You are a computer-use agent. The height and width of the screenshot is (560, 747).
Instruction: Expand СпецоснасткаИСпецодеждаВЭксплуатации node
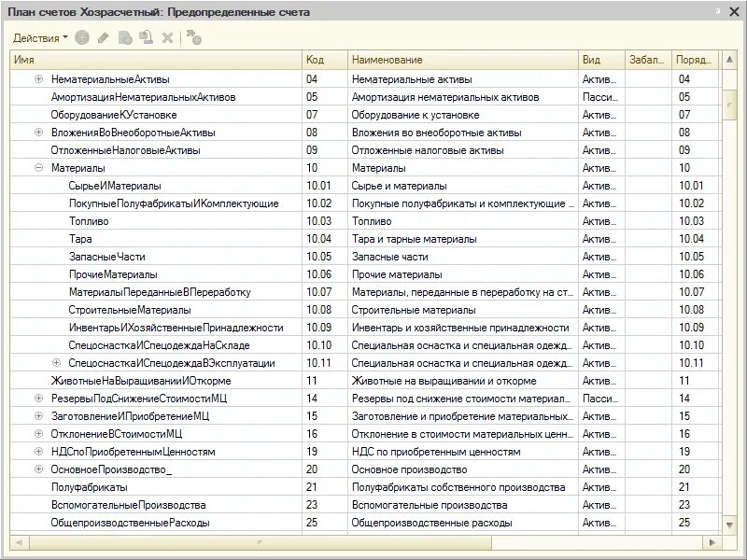point(56,363)
